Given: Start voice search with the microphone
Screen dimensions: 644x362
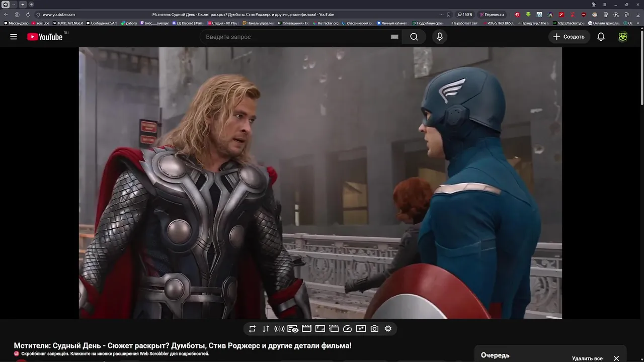Looking at the screenshot, I should coord(440,37).
